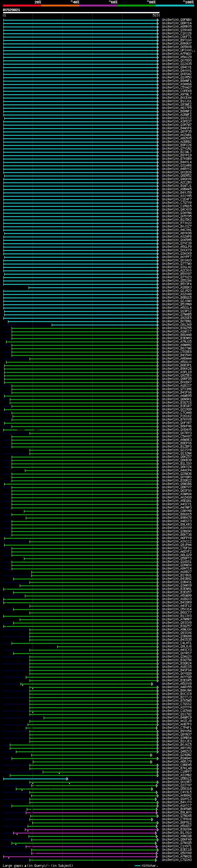Select hit label UniRef100_P73020

click(x=177, y=223)
